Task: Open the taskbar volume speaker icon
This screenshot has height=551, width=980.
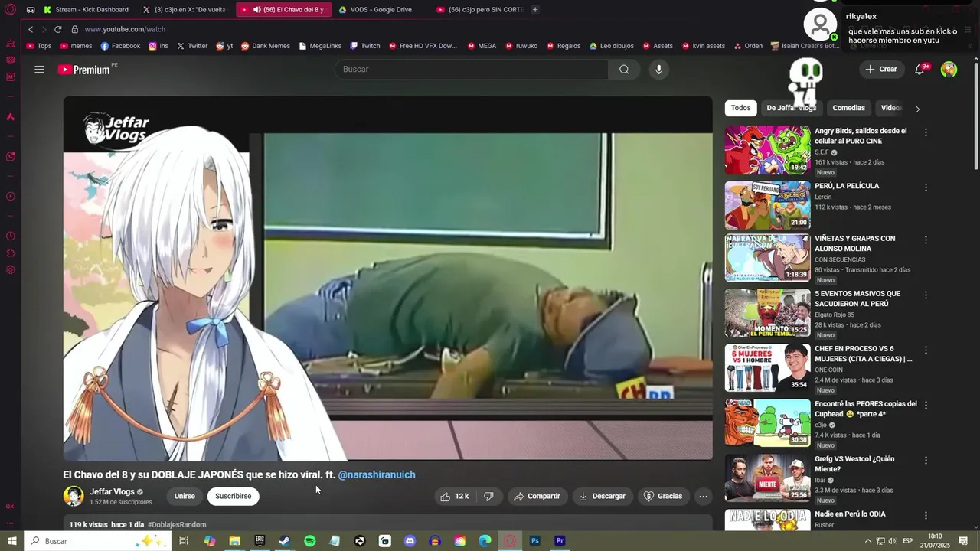Action: click(x=892, y=541)
